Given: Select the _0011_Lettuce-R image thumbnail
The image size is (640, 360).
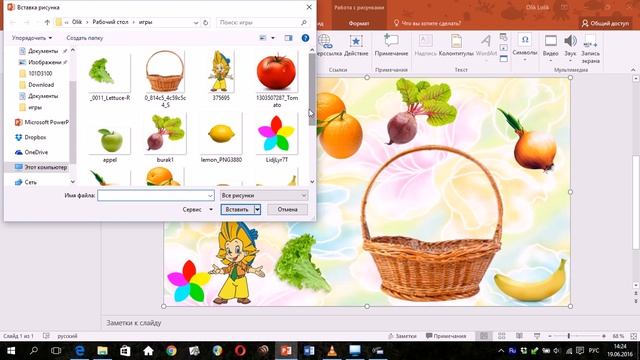Looking at the screenshot, I should 110,77.
